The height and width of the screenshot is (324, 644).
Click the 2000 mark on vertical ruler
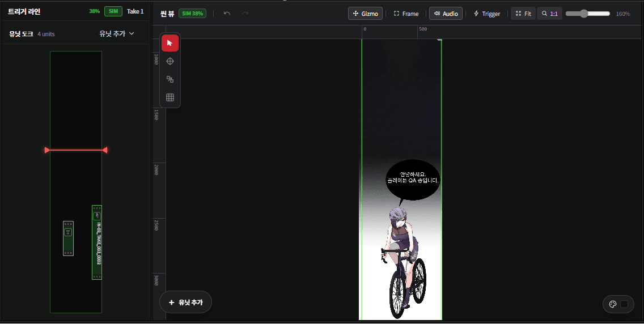156,169
